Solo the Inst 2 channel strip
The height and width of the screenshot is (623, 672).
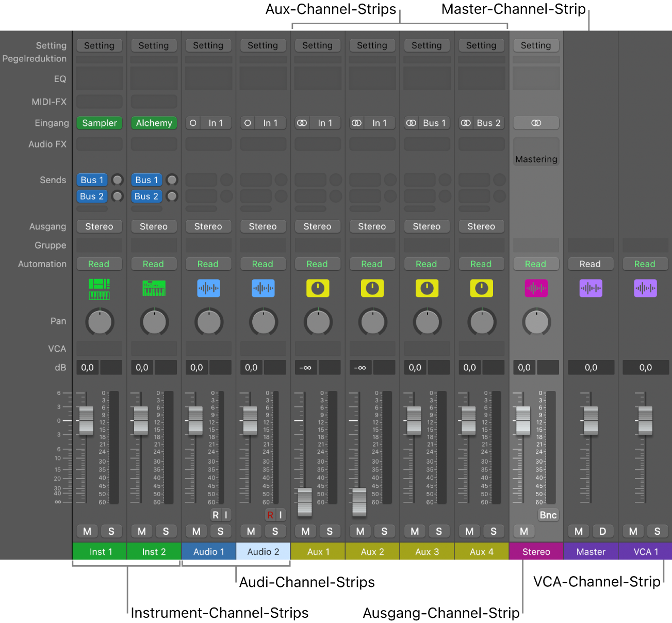(x=166, y=531)
